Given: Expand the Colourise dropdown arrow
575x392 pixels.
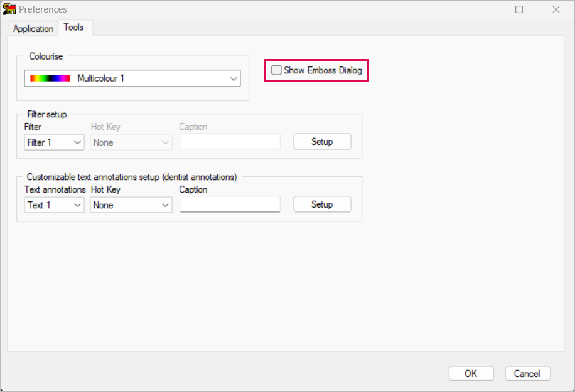Looking at the screenshot, I should pos(234,79).
